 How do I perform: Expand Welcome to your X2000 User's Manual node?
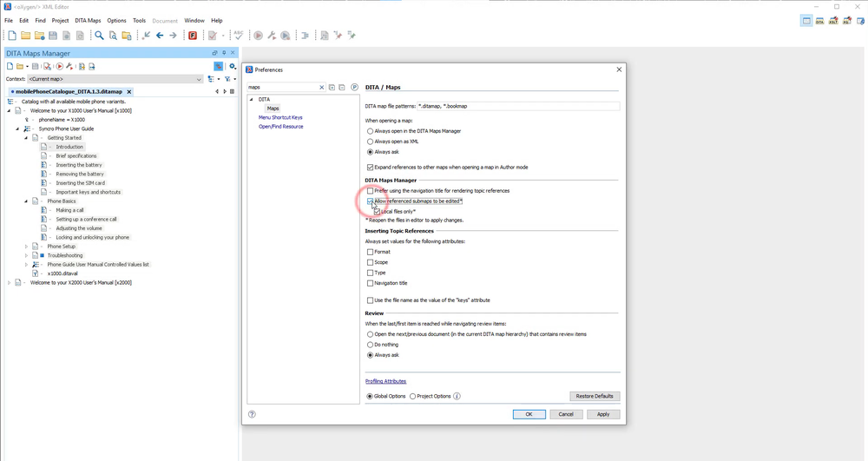click(x=9, y=283)
